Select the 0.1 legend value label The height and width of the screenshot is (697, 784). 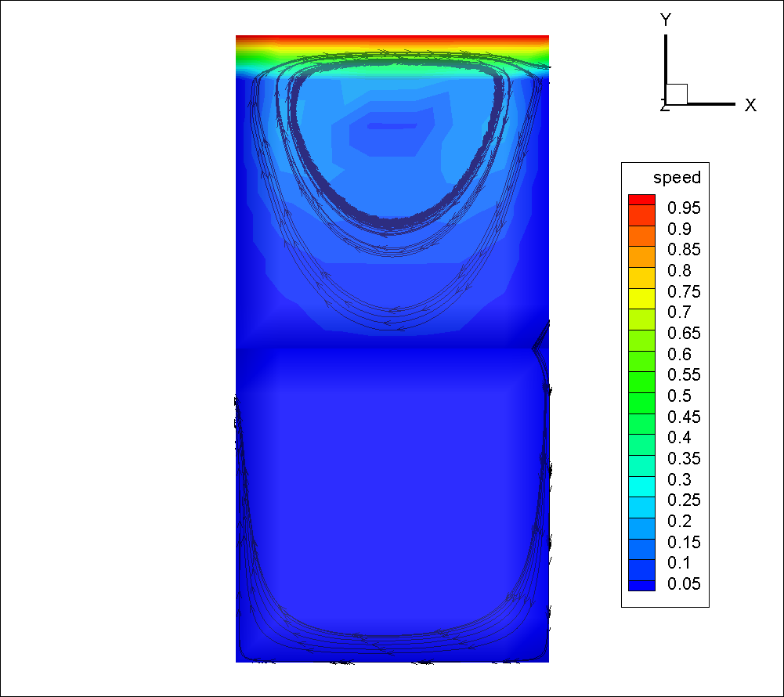pyautogui.click(x=679, y=562)
